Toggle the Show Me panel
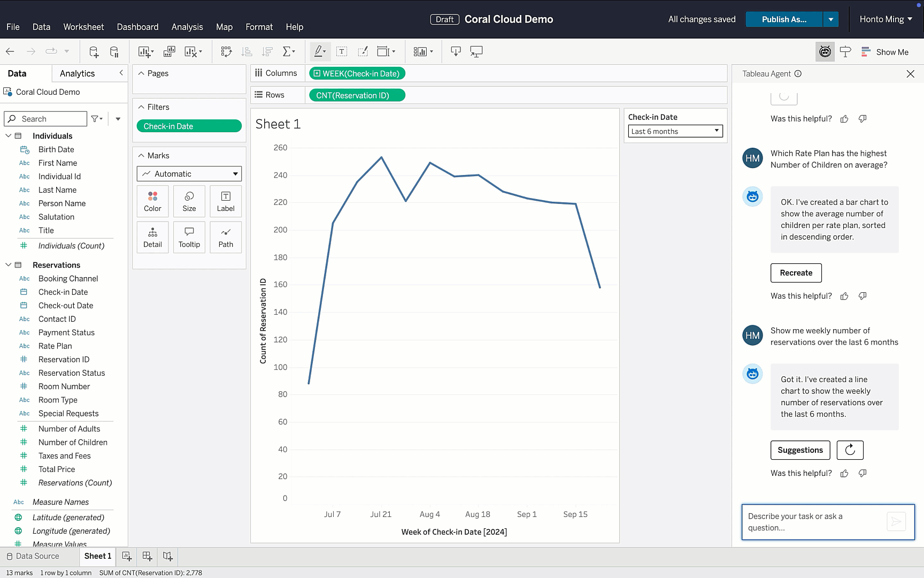The width and height of the screenshot is (924, 578). (885, 52)
